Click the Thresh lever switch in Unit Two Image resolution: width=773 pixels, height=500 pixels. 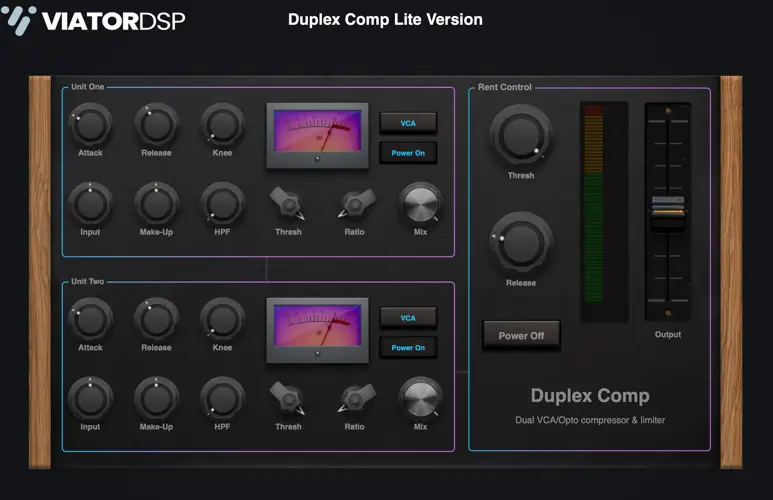pos(288,399)
